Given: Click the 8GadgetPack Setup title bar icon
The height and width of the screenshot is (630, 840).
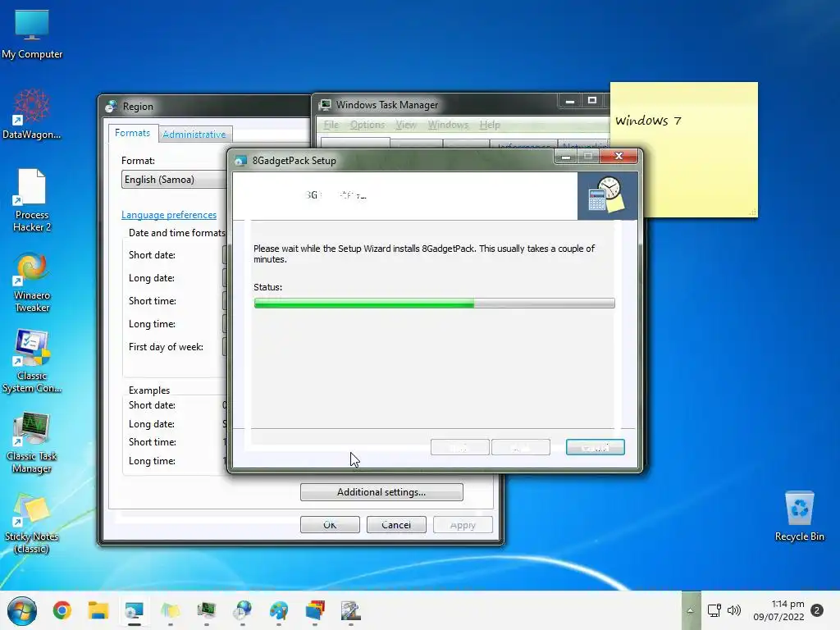Looking at the screenshot, I should click(x=240, y=161).
